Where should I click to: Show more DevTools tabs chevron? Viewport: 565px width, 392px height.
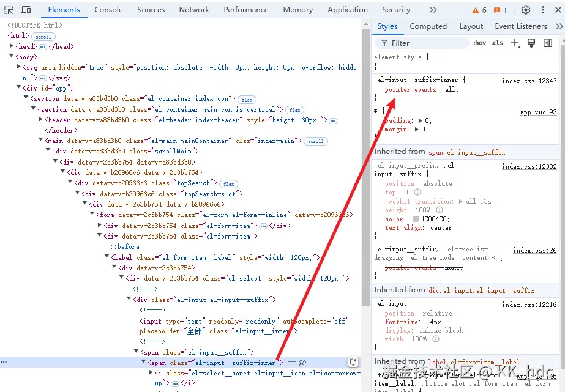click(433, 10)
